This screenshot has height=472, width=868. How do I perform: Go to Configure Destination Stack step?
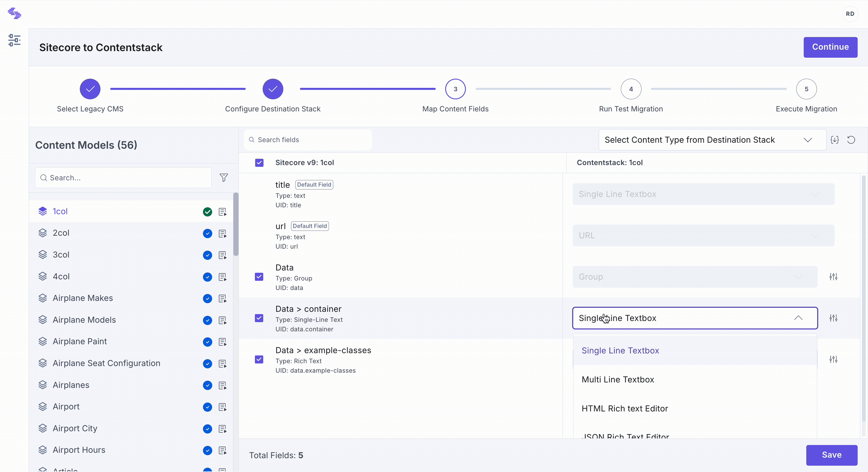[273, 89]
